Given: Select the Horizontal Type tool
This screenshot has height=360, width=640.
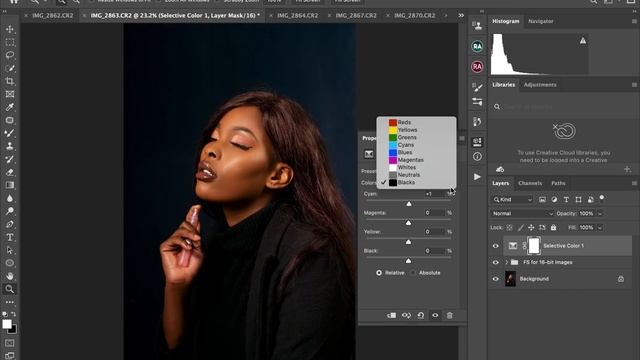Looking at the screenshot, I should coord(10,237).
